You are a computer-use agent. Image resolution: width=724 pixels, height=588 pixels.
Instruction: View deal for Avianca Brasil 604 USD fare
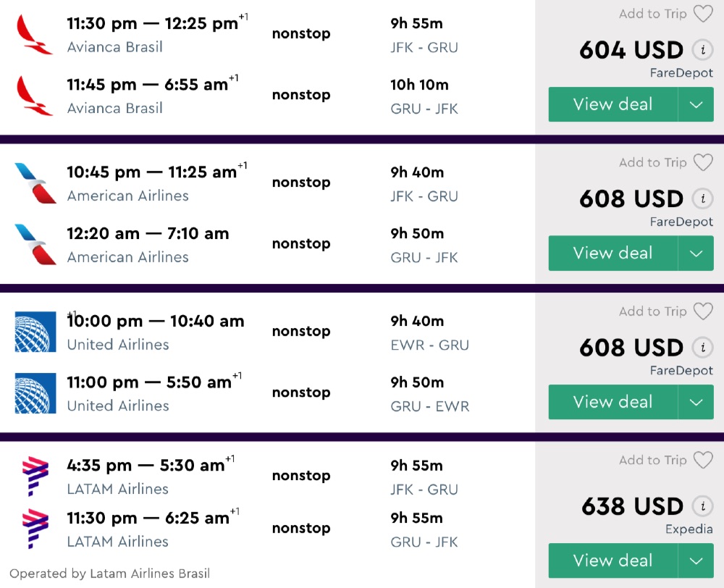[x=613, y=104]
